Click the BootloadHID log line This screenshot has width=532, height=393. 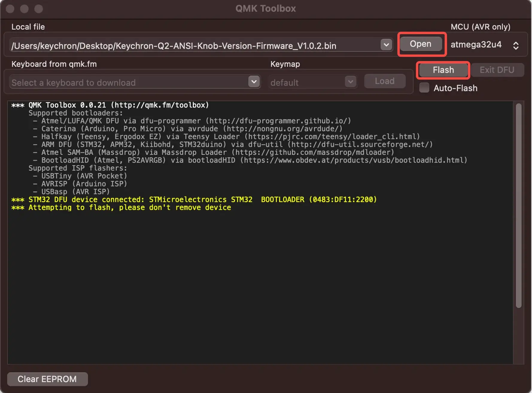click(250, 160)
